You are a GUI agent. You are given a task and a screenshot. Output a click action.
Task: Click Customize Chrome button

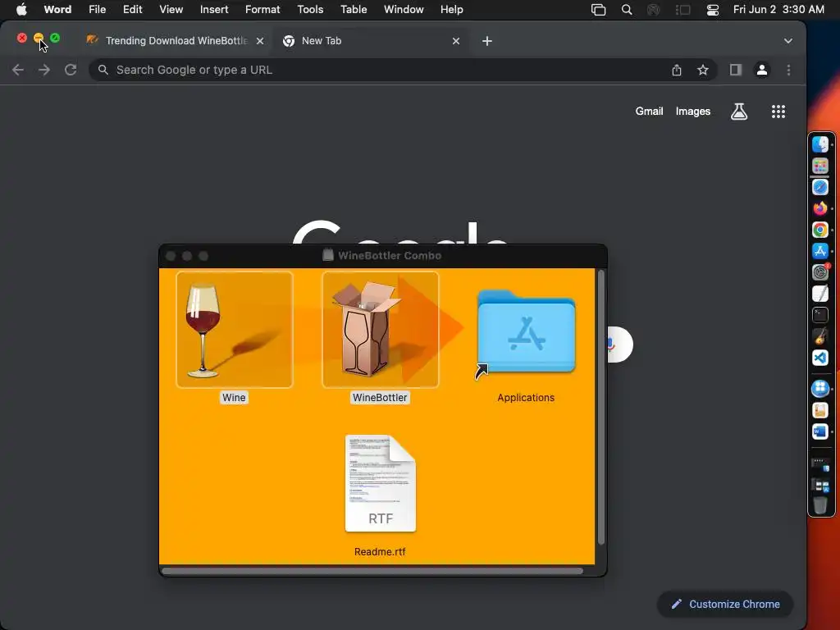pyautogui.click(x=725, y=605)
